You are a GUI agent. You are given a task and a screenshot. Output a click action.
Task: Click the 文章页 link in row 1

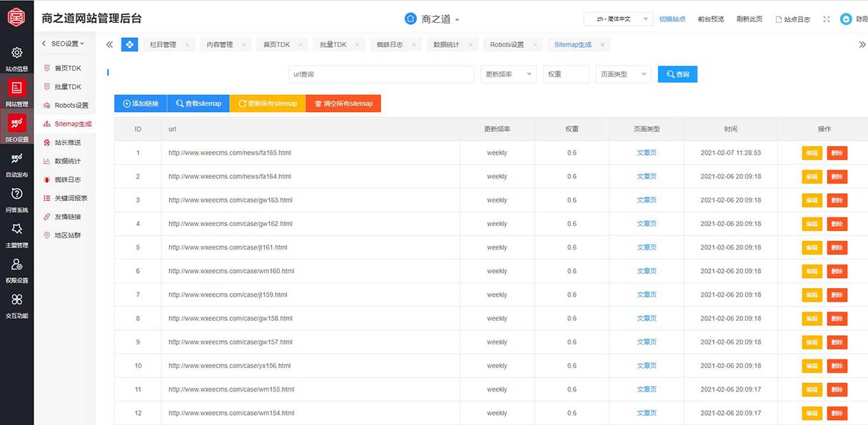[x=647, y=153]
